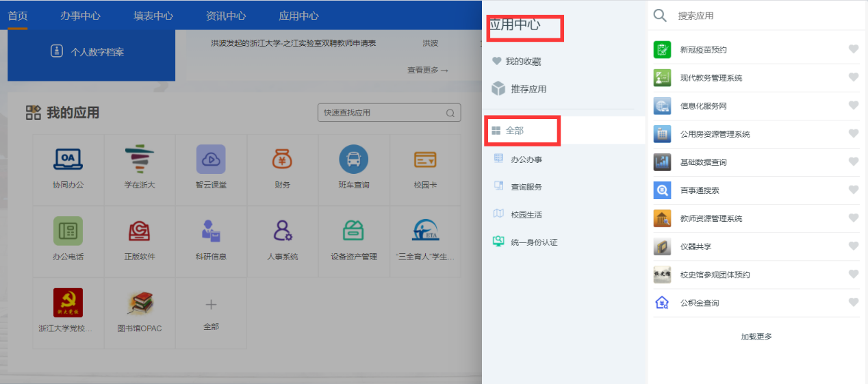Click the 公用房资源管理系统 icon
The width and height of the screenshot is (868, 384).
pos(662,133)
